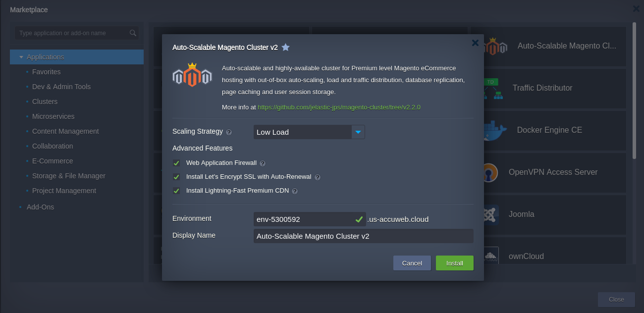
Task: Toggle Install Lightning-Fast Premium CDN checkbox
Action: [176, 191]
